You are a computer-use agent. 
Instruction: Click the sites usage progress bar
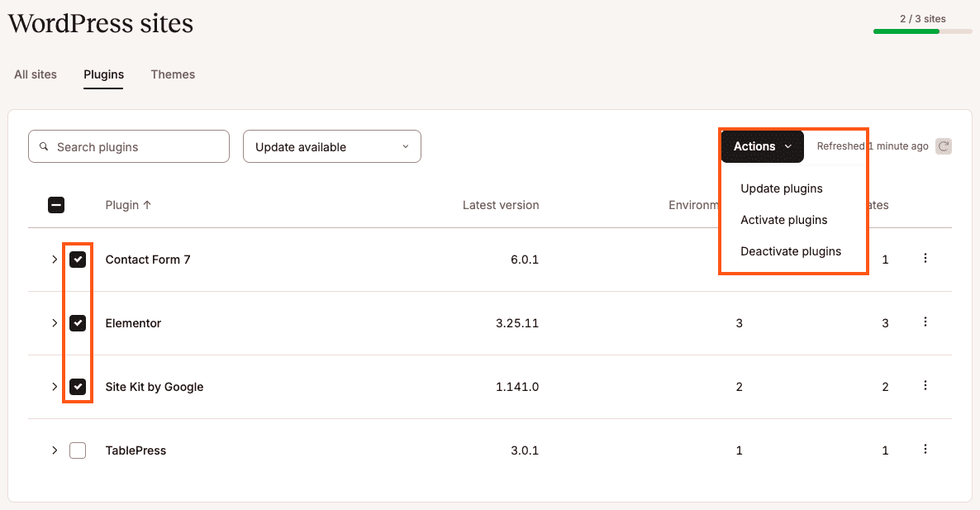(922, 31)
